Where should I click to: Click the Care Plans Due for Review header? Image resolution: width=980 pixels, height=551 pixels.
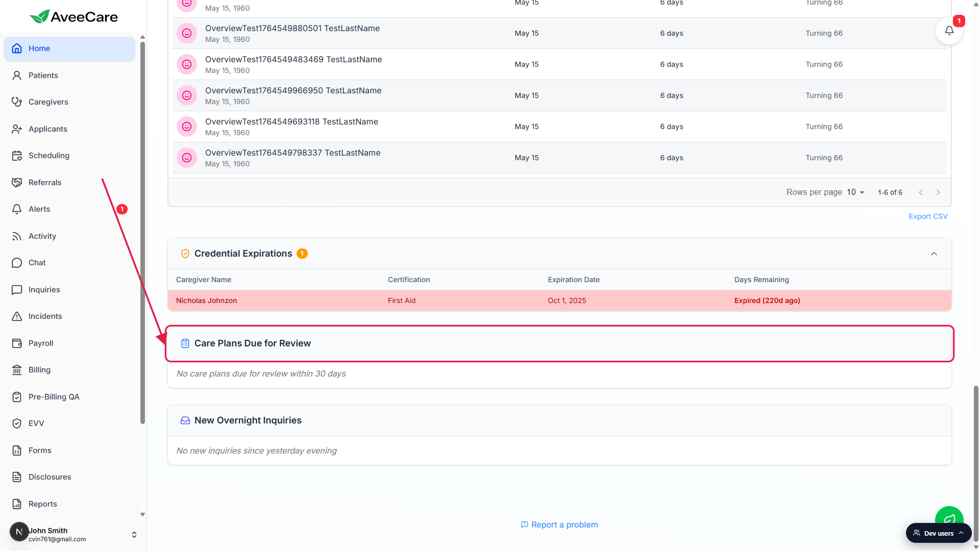click(559, 343)
